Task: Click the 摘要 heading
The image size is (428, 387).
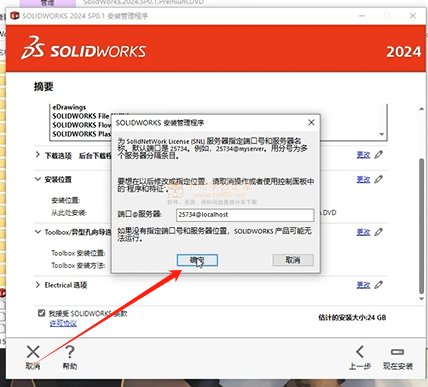Action: click(43, 87)
